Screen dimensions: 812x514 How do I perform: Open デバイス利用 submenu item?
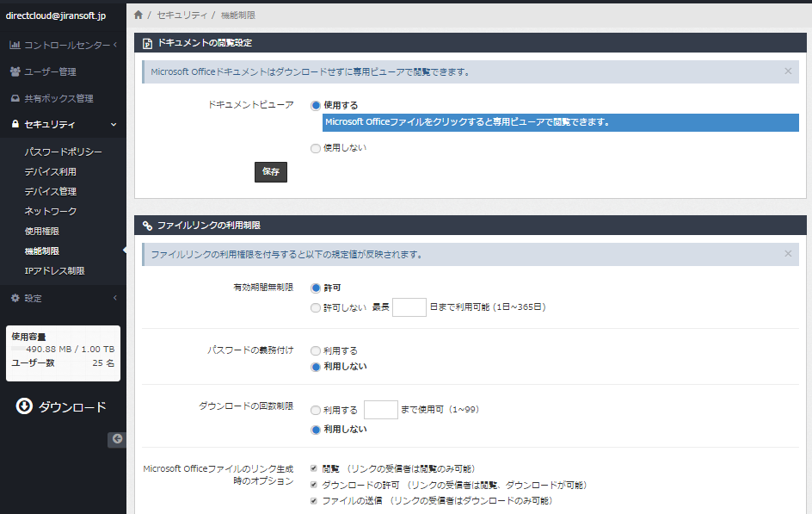click(x=50, y=171)
